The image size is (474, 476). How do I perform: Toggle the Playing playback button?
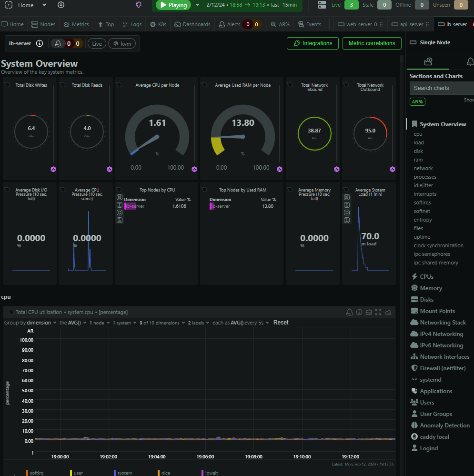coord(173,5)
